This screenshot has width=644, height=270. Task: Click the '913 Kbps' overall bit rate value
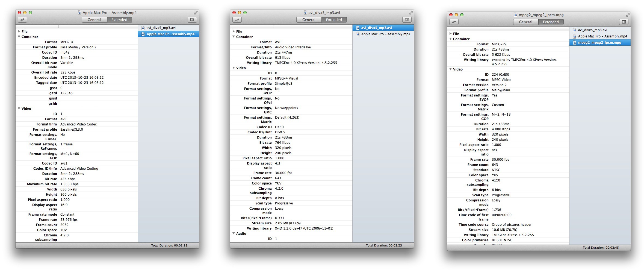pyautogui.click(x=282, y=58)
